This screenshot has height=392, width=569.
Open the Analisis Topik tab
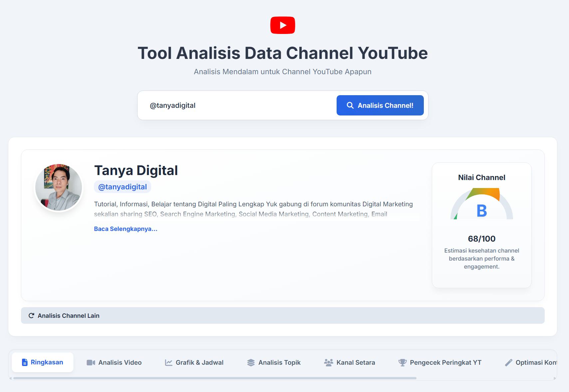coord(274,363)
